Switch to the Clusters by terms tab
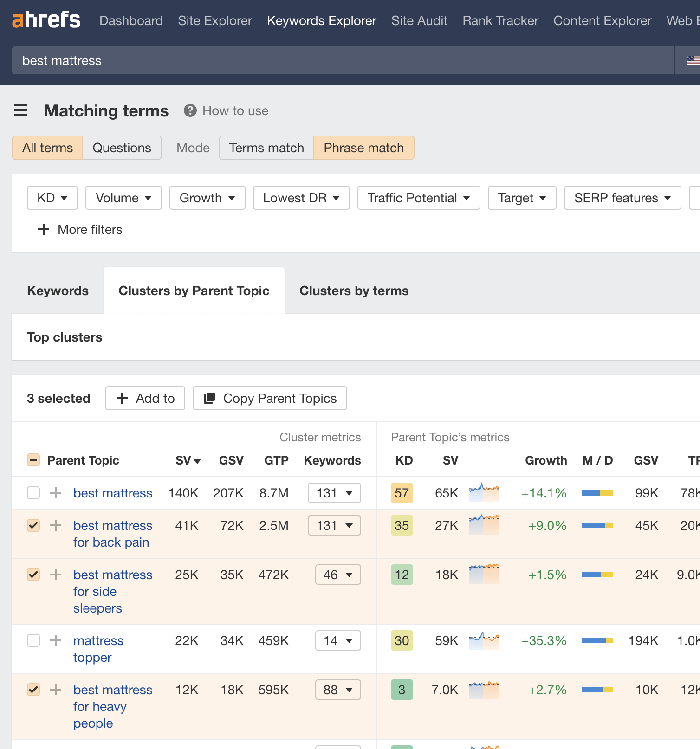700x749 pixels. pyautogui.click(x=354, y=291)
